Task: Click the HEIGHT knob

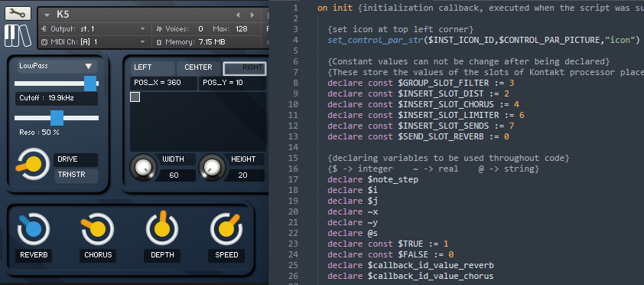Action: pos(212,167)
